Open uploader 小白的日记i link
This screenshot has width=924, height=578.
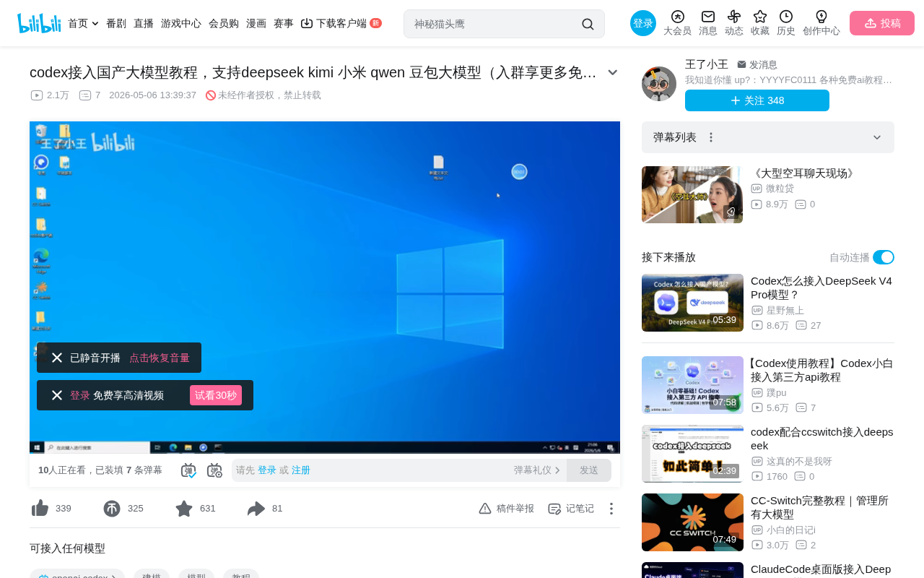pyautogui.click(x=790, y=530)
